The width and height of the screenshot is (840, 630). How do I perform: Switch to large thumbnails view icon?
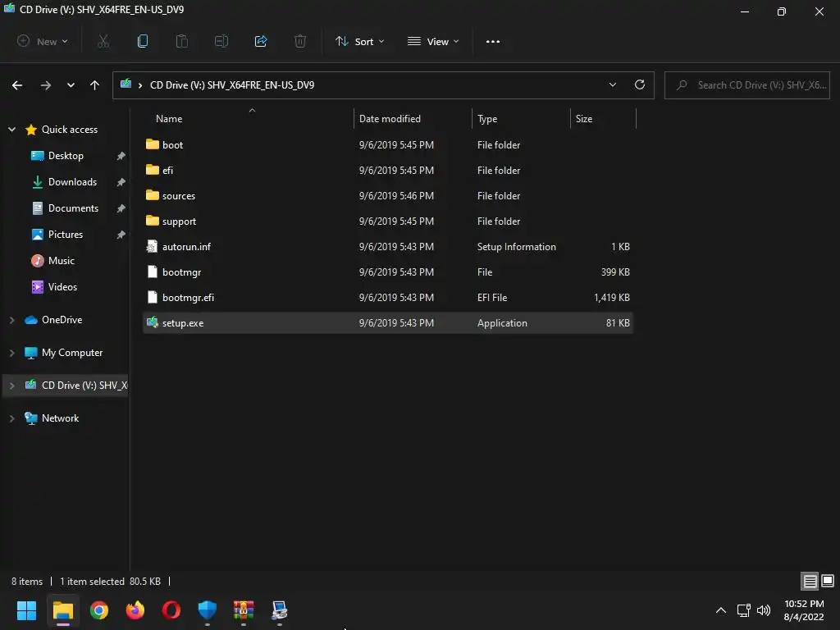coord(828,581)
